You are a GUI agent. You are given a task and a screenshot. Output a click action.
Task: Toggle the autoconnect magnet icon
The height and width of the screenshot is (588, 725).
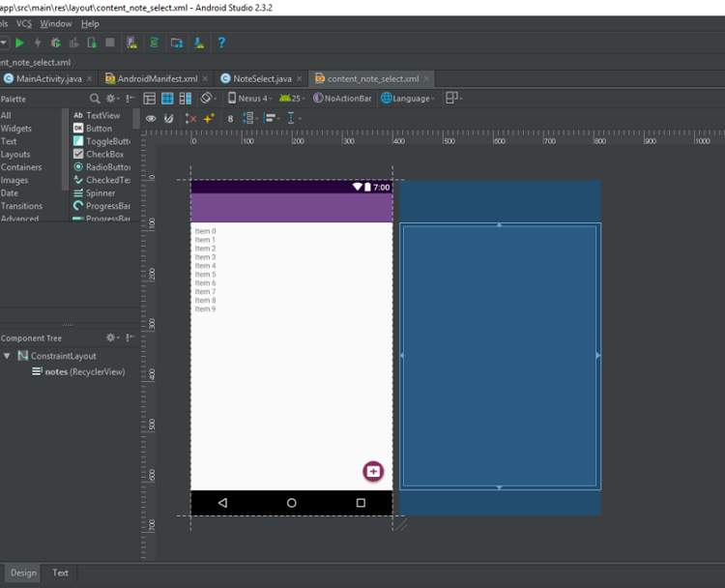[169, 118]
